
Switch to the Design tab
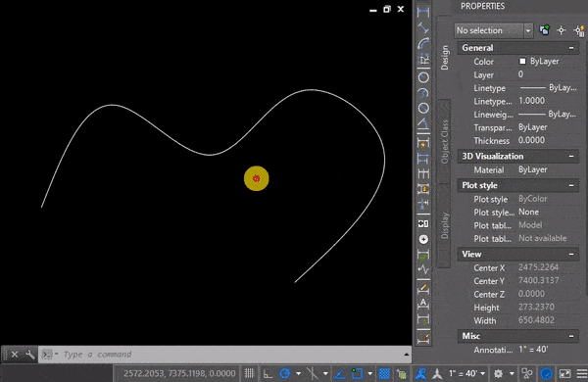click(445, 58)
